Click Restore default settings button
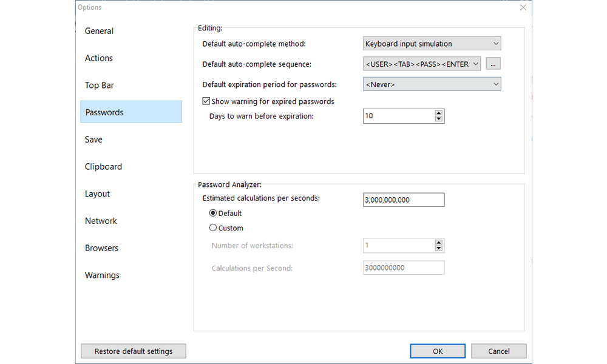 click(133, 351)
